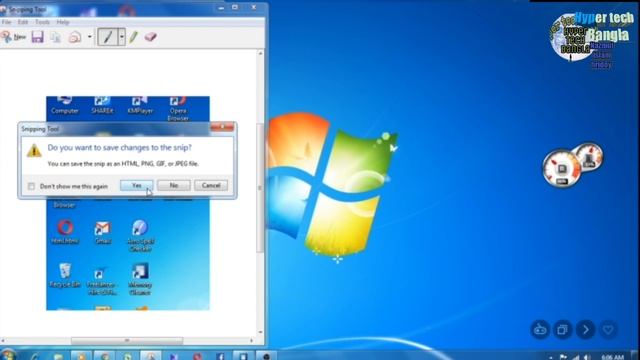Close the save changes dialog
The width and height of the screenshot is (640, 360).
[x=222, y=128]
